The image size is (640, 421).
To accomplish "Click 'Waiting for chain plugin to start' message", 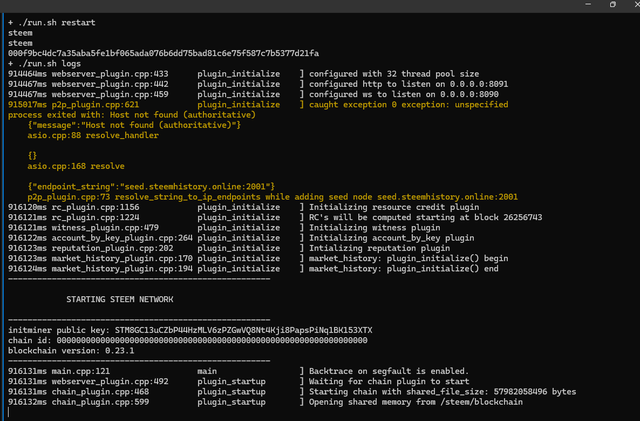I will pyautogui.click(x=389, y=381).
